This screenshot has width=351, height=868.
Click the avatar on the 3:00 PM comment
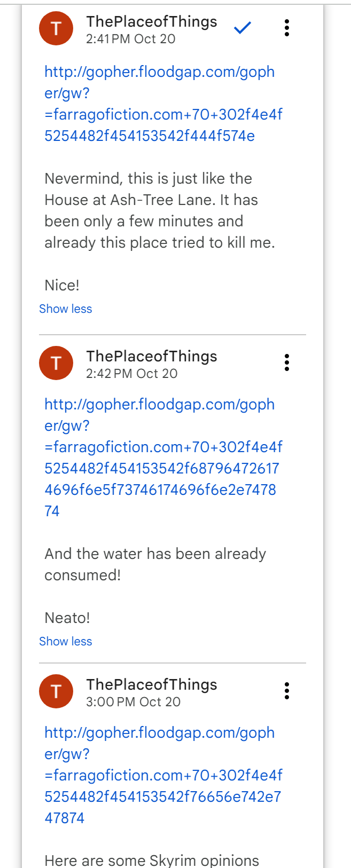point(56,691)
